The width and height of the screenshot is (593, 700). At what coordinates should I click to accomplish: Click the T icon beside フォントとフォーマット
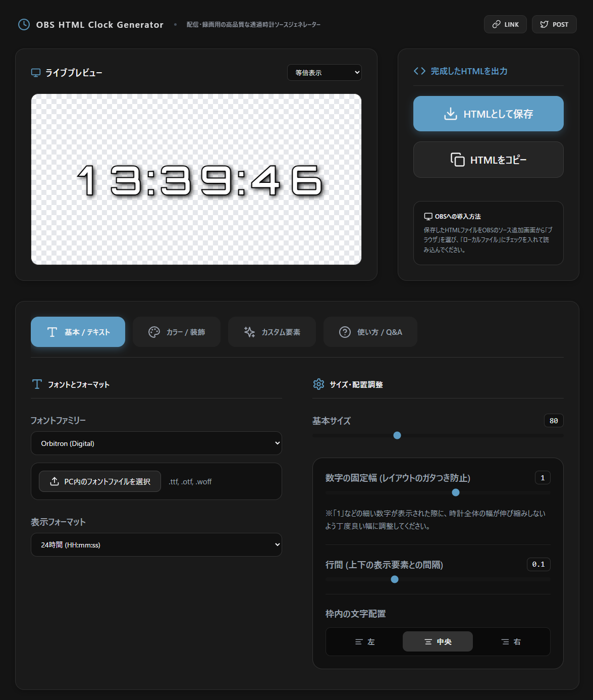pos(37,384)
